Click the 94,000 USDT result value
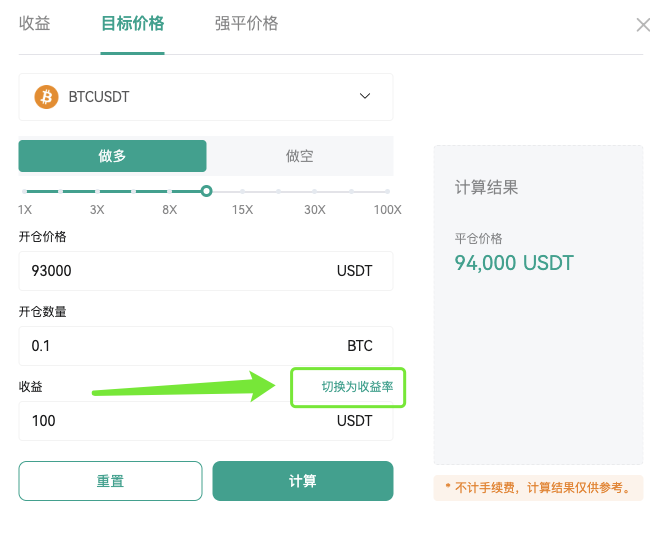The width and height of the screenshot is (650, 548). point(514,263)
